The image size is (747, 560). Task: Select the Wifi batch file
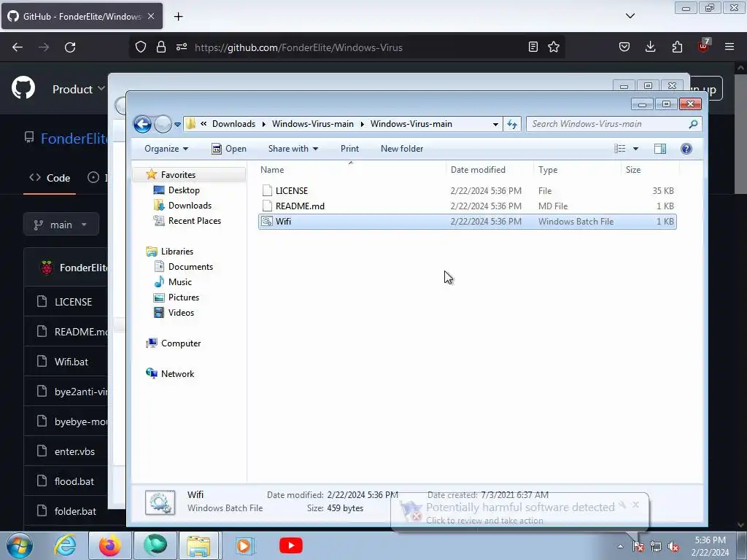tap(468, 222)
